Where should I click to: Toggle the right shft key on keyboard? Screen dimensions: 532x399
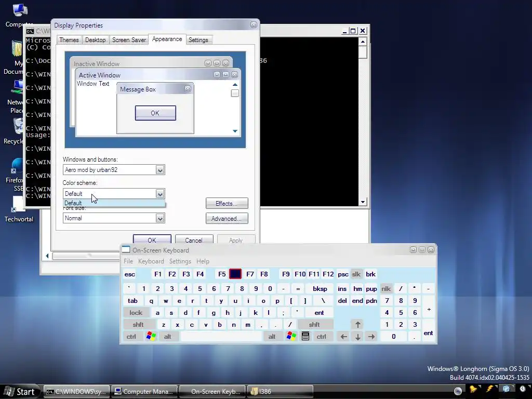click(x=314, y=324)
